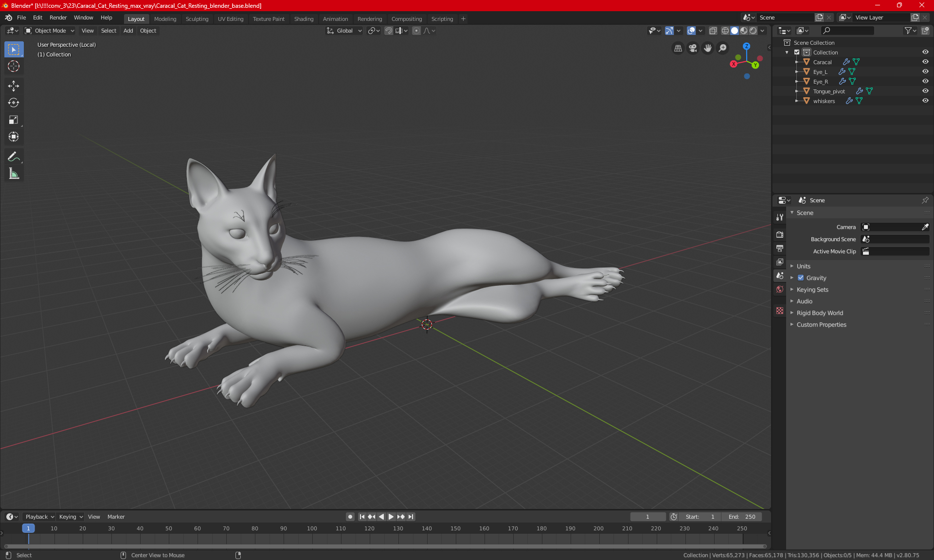Click the End frame field
934x560 pixels.
coord(742,517)
